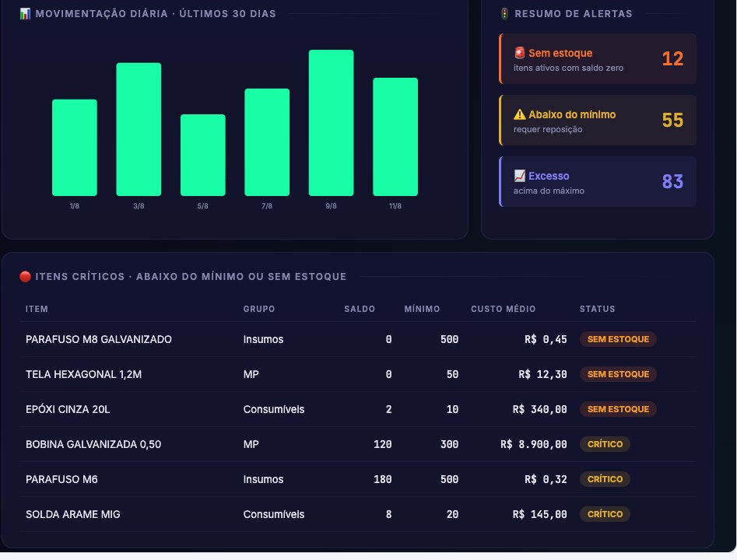737x560 pixels.
Task: Select the tallest 9/8 bar in the chart
Action: 331,123
